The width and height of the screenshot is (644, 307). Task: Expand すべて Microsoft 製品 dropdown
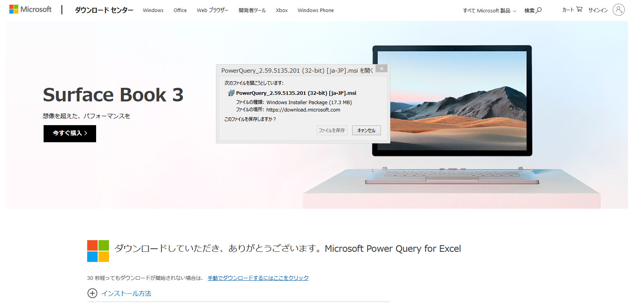[490, 10]
